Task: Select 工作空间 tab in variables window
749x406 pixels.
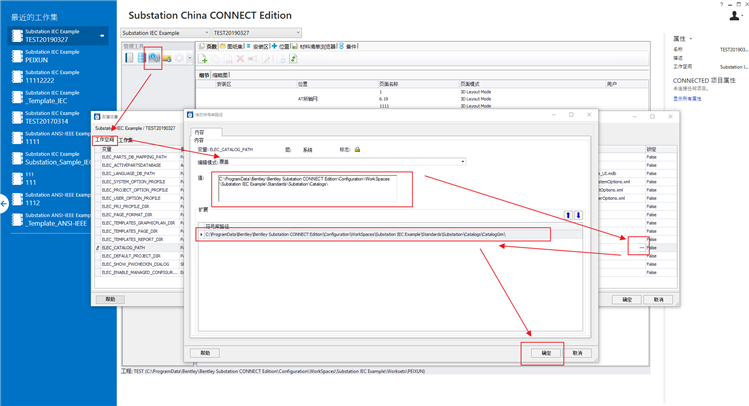Action: tap(105, 140)
